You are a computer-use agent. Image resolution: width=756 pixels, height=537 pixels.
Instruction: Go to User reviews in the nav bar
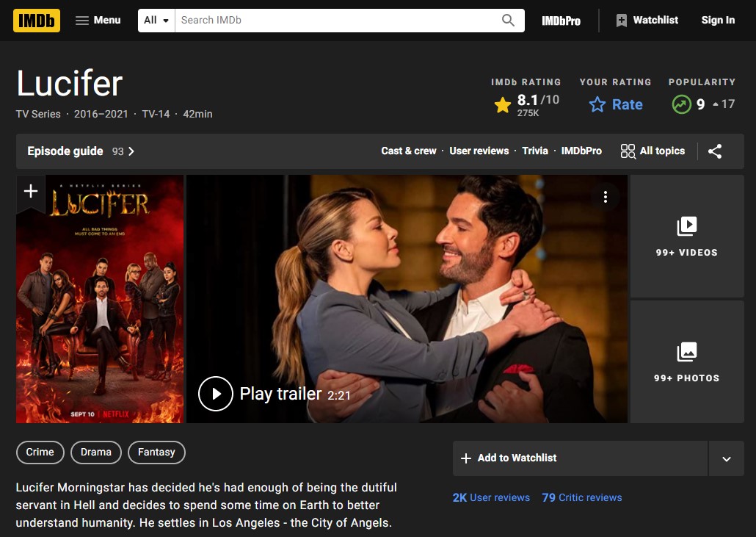[x=479, y=151]
